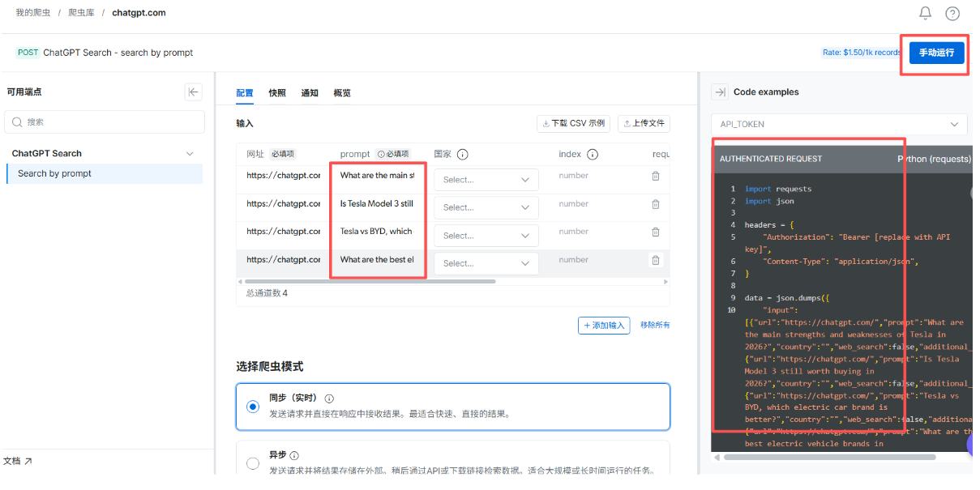Viewport: 980px width, 490px height.
Task: Click the 'What are the main' prompt cell
Action: [x=378, y=176]
